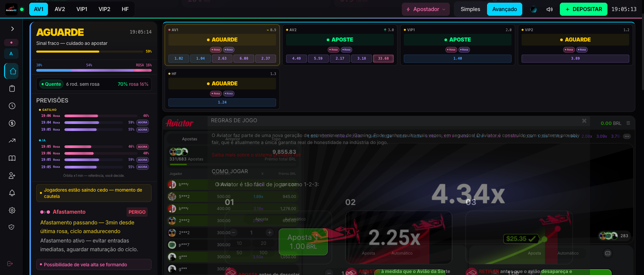Screen dimensions: 644x275
Task: Open the add-user icon in sidebar
Action: click(x=12, y=176)
